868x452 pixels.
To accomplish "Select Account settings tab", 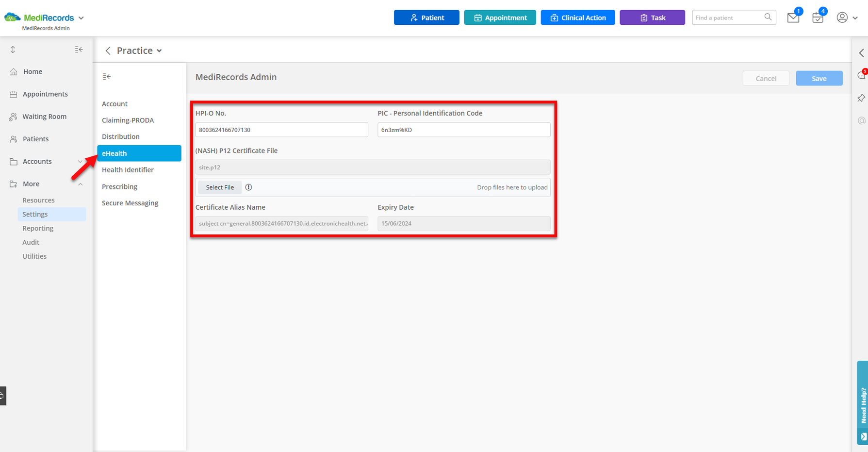I will pos(115,104).
